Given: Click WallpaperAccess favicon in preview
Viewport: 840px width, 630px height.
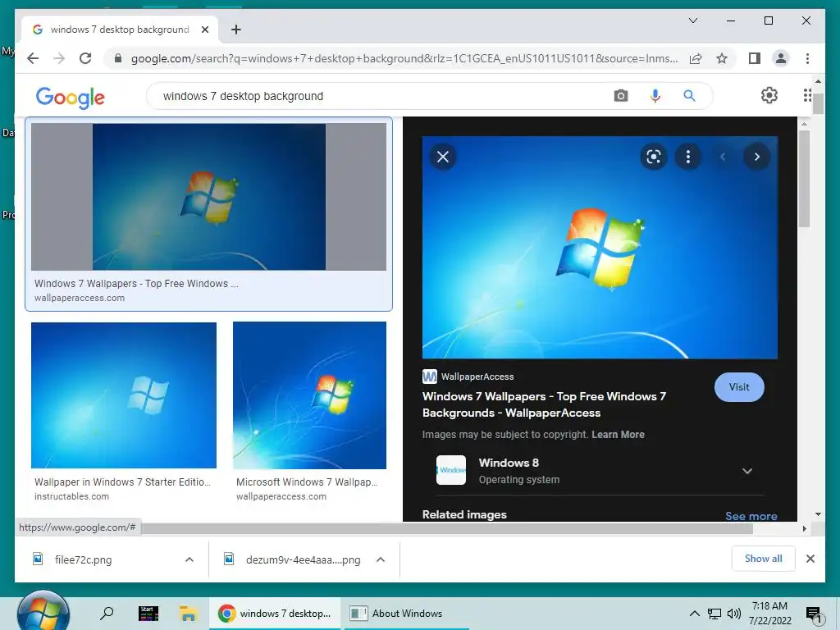Looking at the screenshot, I should click(x=430, y=377).
